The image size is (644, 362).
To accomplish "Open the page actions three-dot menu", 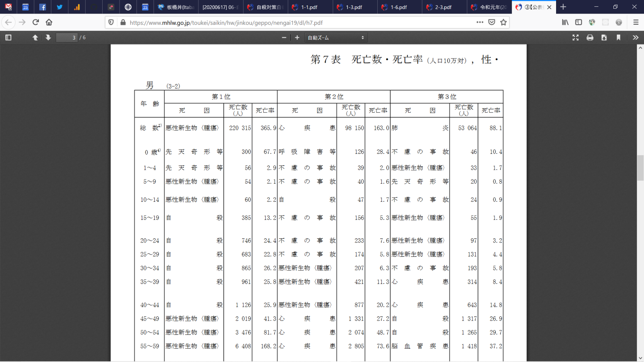I will click(x=480, y=22).
